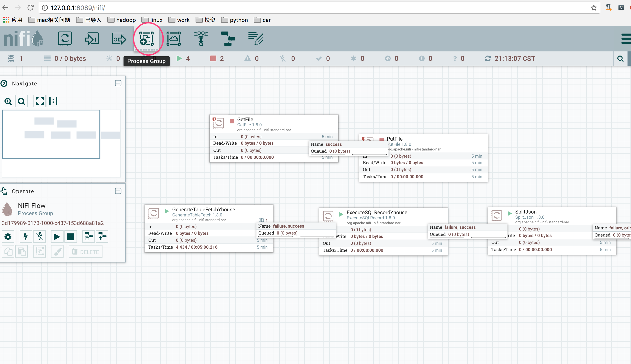Click the Enable lightning bolt button
Image resolution: width=631 pixels, height=364 pixels.
[26, 237]
